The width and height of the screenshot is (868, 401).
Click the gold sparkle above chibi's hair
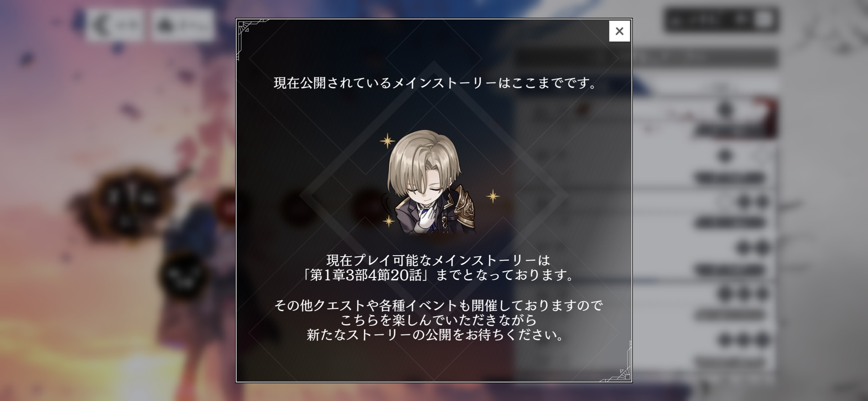pyautogui.click(x=387, y=141)
